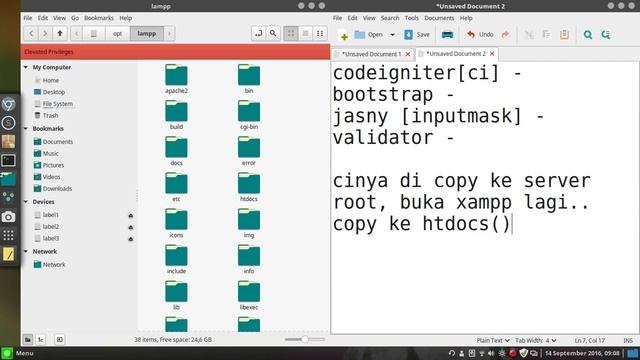Collapse the Network sidebar section
The image size is (640, 360).
click(26, 251)
